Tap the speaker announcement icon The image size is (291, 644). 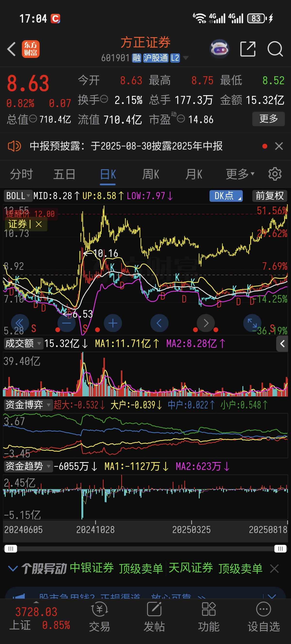[x=15, y=146]
